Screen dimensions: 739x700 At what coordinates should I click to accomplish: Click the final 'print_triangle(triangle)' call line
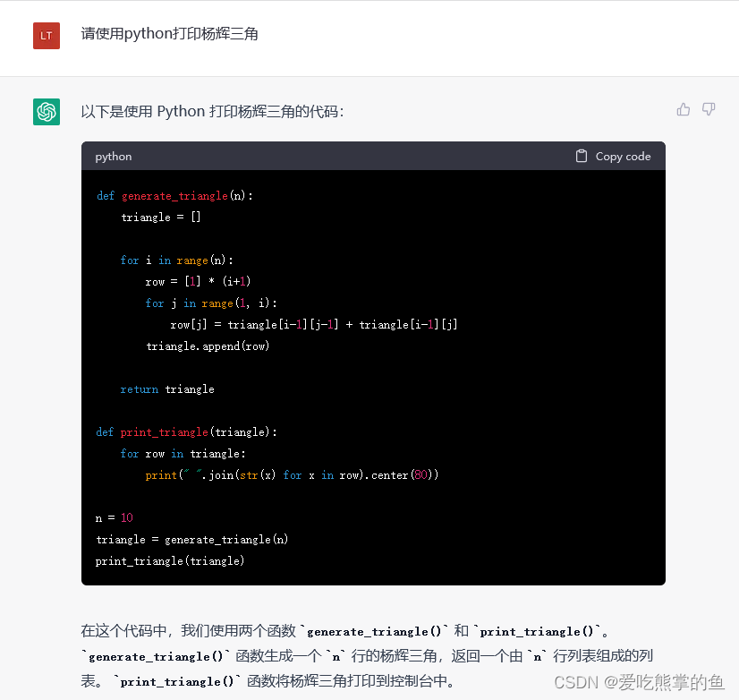pos(170,561)
